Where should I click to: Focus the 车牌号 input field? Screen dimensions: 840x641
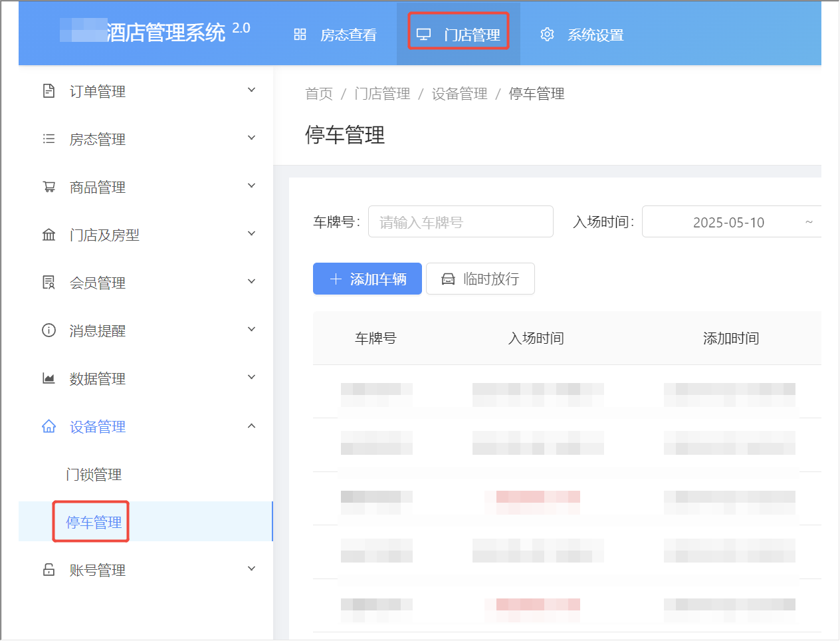pyautogui.click(x=461, y=221)
